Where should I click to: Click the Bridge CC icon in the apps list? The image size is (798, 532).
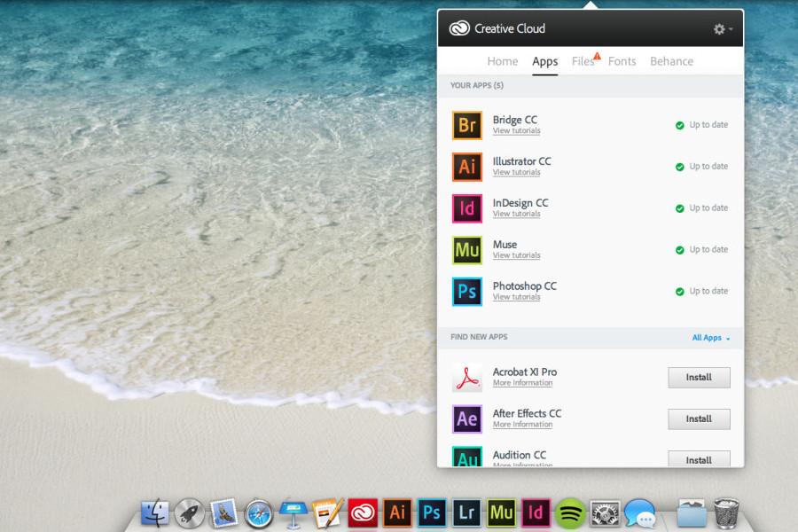click(x=467, y=125)
